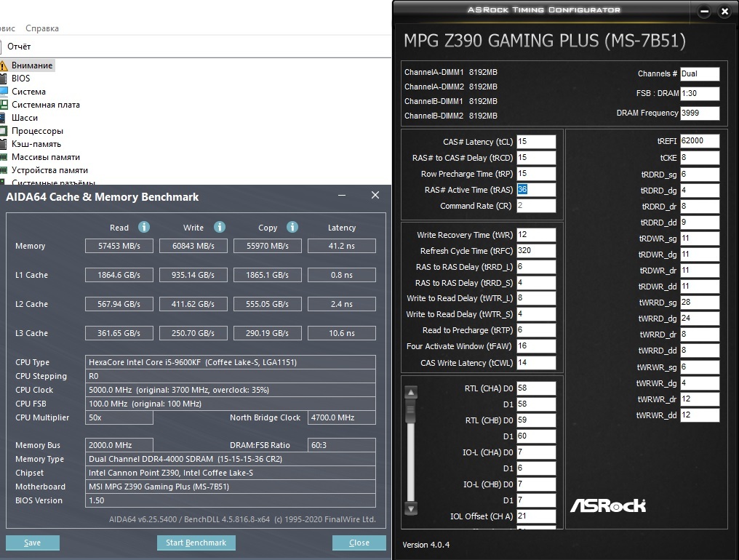Click the Channels # field showing Dual
The height and width of the screenshot is (560, 739).
click(700, 74)
